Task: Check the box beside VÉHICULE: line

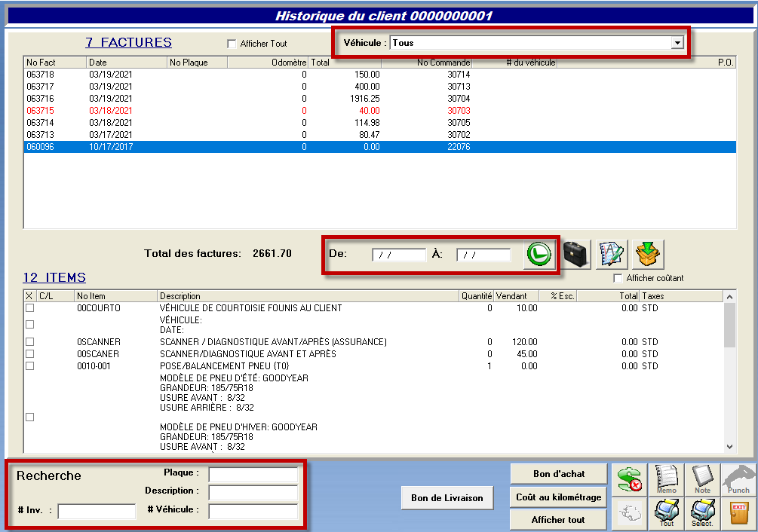Action: point(30,325)
